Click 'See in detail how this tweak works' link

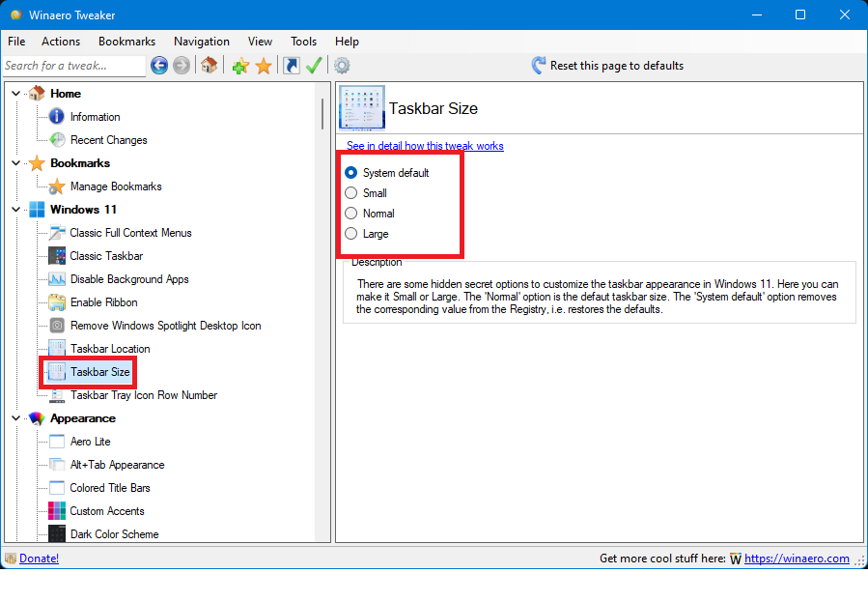coord(425,146)
